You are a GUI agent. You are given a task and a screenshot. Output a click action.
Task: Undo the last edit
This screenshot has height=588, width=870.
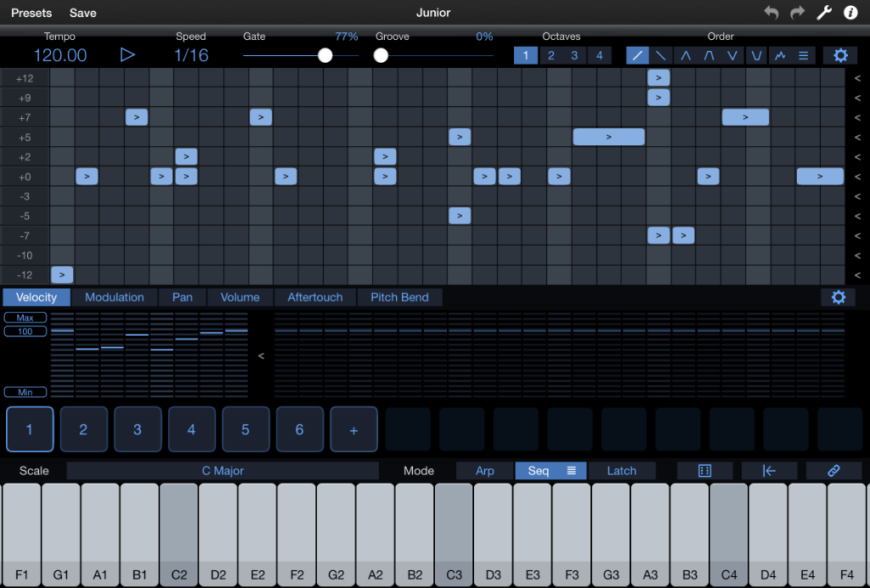click(771, 12)
